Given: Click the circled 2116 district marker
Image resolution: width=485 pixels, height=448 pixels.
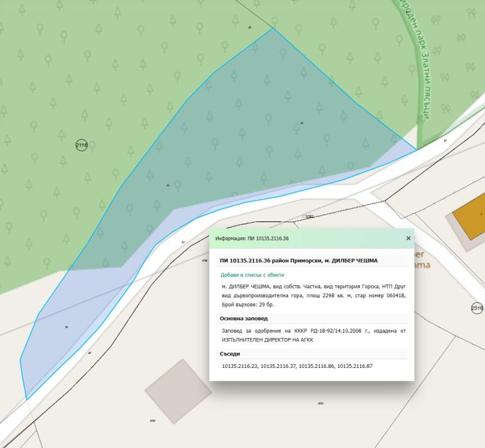Looking at the screenshot, I should pyautogui.click(x=81, y=145).
